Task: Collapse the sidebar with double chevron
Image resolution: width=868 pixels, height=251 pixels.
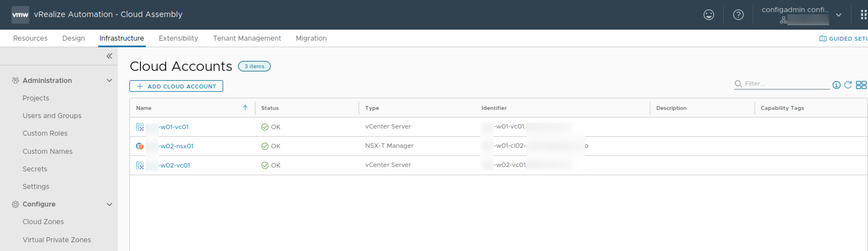Action: click(109, 56)
